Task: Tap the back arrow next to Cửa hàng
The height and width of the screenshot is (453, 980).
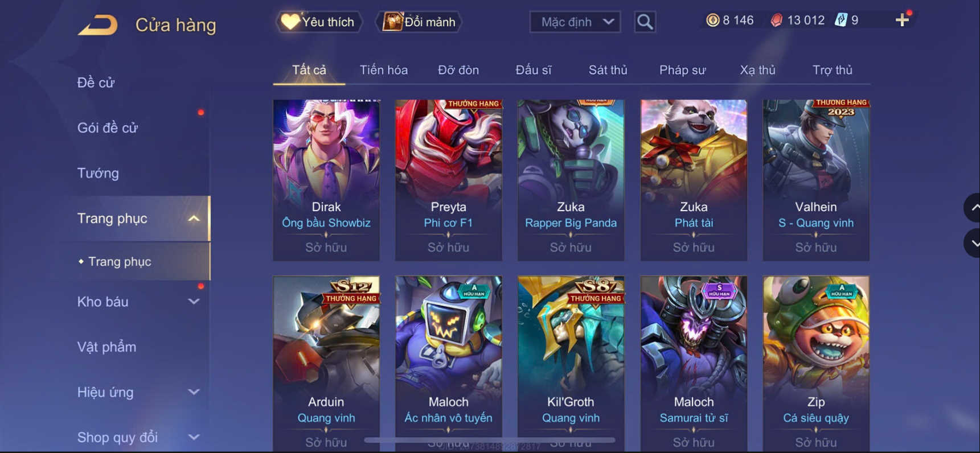Action: 98,25
